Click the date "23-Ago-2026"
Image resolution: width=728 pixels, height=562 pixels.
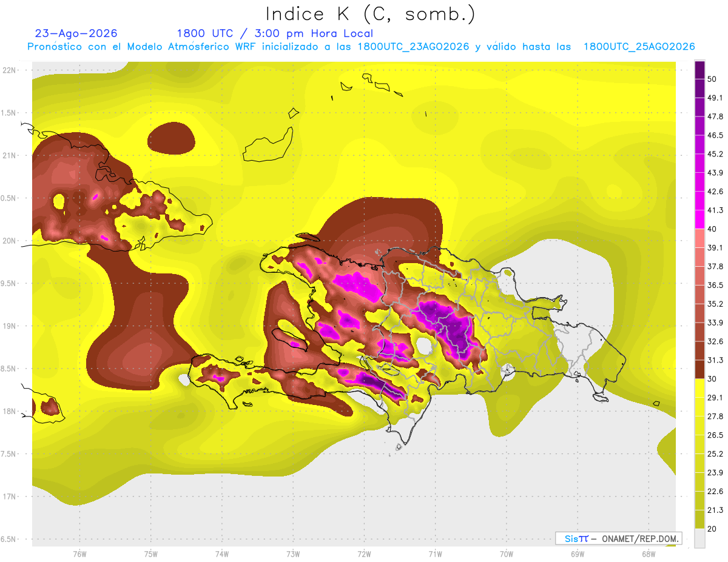tap(76, 33)
